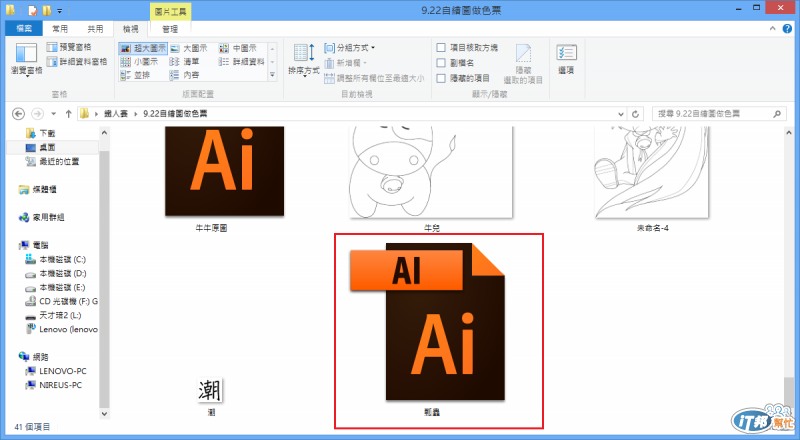Open CD 光碟機 (F:) drive
This screenshot has height=440, width=800.
61,301
